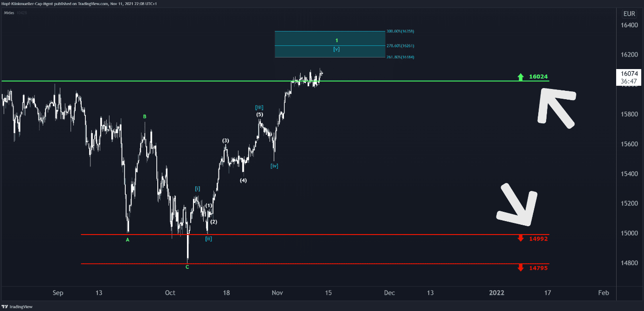Image resolution: width=644 pixels, height=311 pixels.
Task: Click the current price label 16074
Action: [630, 74]
